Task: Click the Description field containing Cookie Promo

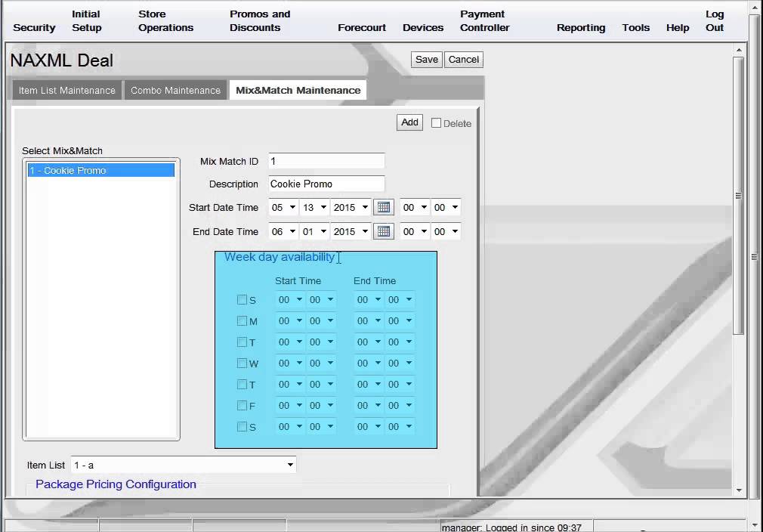Action: point(326,184)
